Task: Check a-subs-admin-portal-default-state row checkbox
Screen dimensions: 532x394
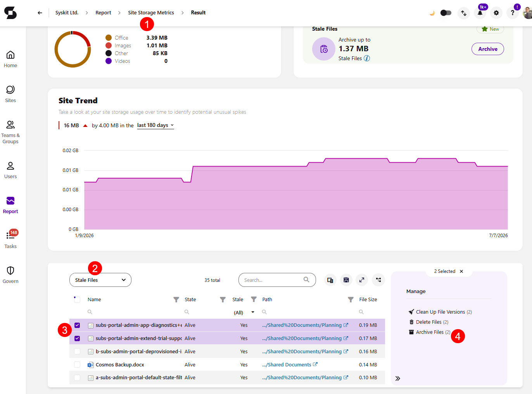Action: pos(77,378)
